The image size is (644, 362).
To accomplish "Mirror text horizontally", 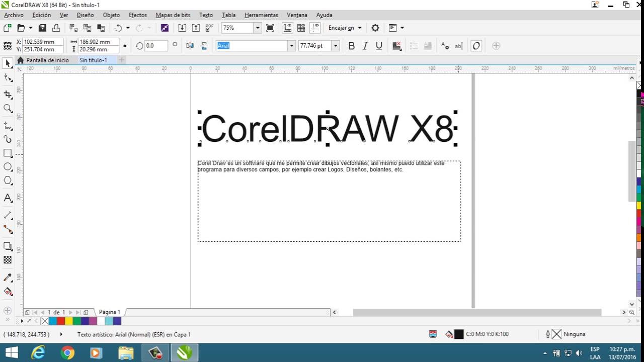I will pyautogui.click(x=190, y=46).
